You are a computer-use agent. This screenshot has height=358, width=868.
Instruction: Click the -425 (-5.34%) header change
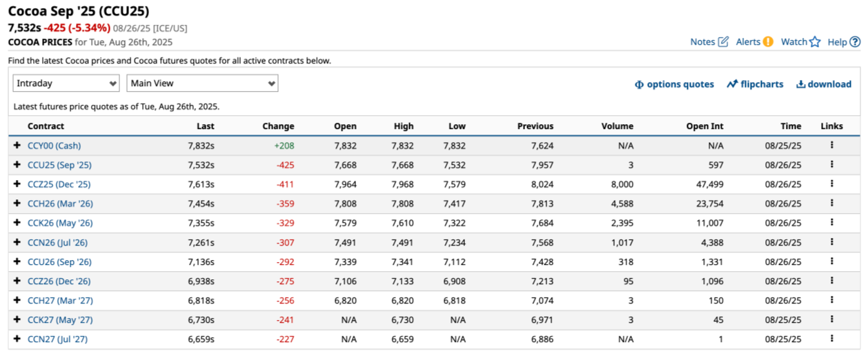(x=77, y=28)
